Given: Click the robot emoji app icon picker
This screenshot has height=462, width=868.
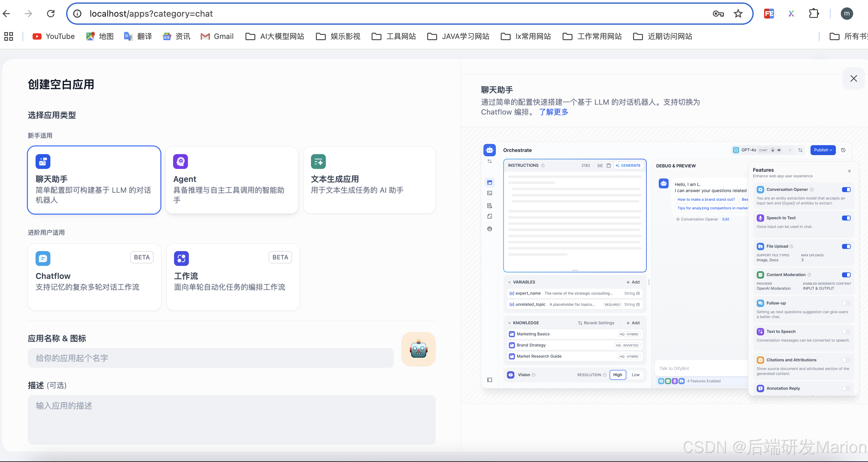Looking at the screenshot, I should tap(418, 349).
